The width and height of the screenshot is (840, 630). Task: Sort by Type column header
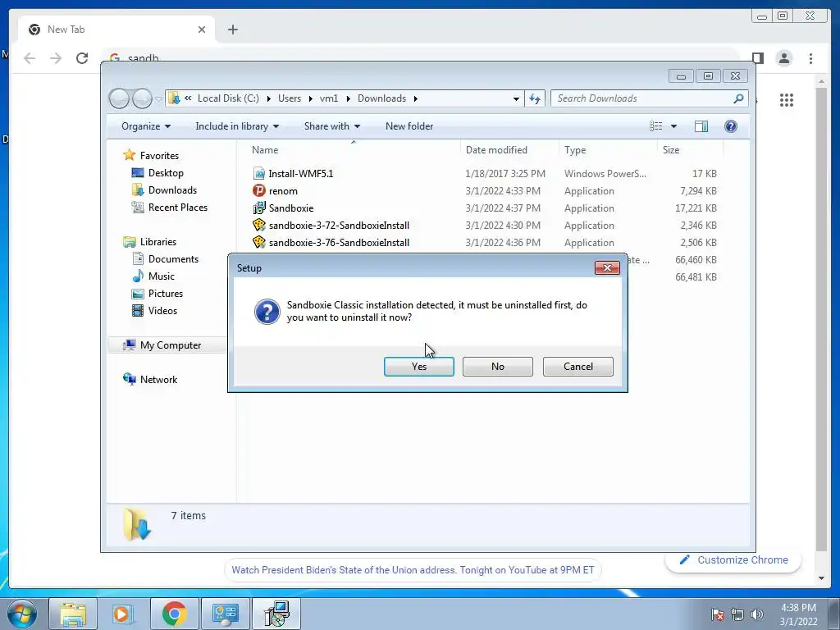click(575, 150)
